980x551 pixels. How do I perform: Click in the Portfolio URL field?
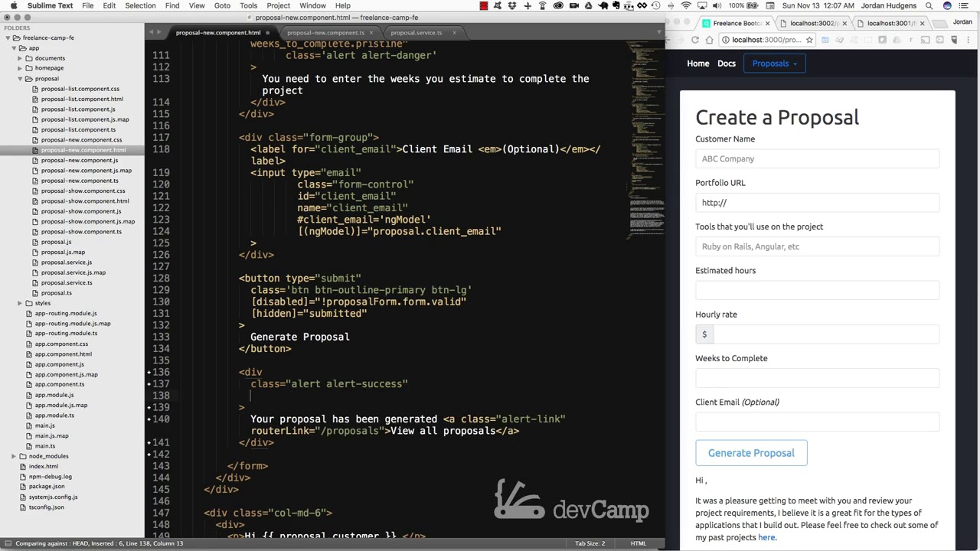click(817, 203)
